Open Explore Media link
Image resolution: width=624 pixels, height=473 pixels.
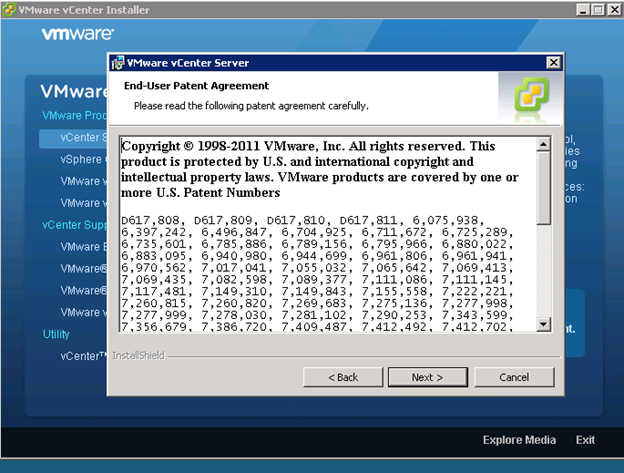point(519,440)
